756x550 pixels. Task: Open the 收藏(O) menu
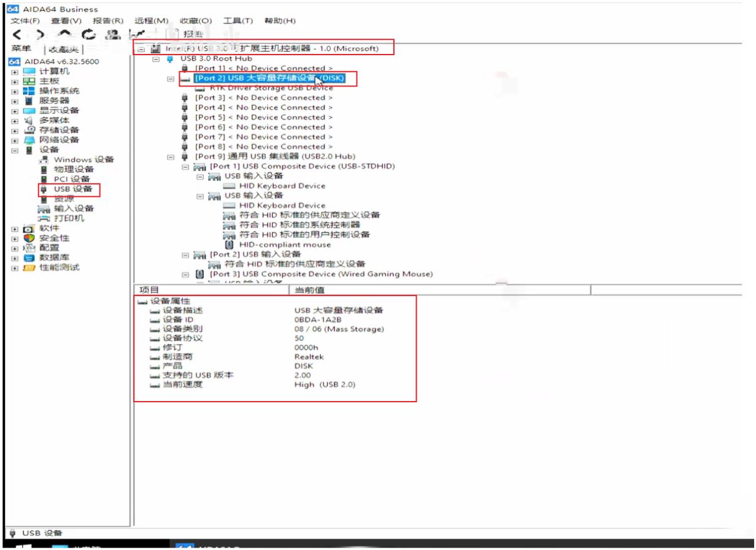[x=196, y=21]
